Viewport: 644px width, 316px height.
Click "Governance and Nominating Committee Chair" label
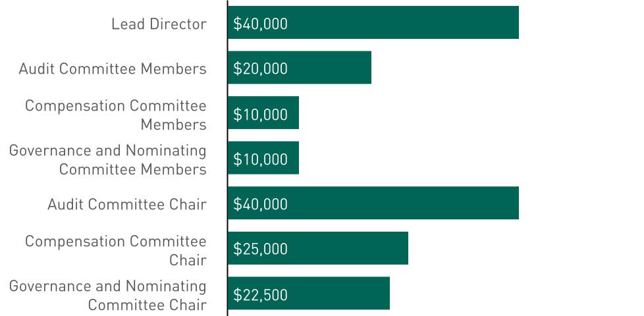point(108,296)
